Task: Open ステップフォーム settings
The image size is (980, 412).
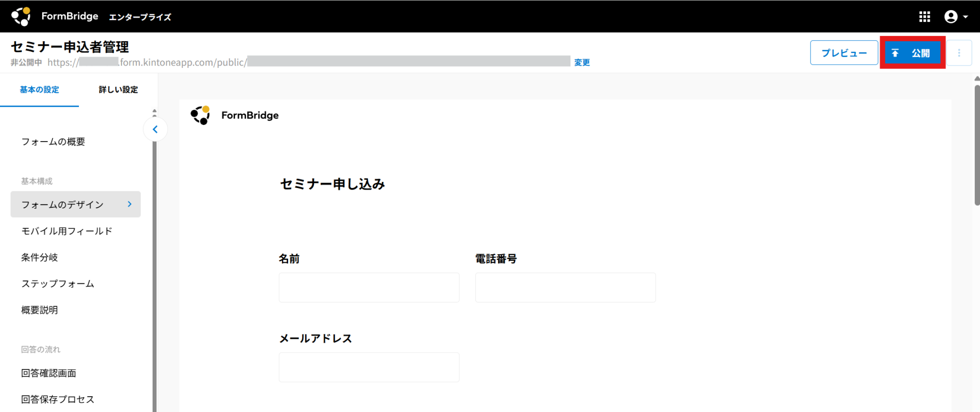Action: coord(57,284)
